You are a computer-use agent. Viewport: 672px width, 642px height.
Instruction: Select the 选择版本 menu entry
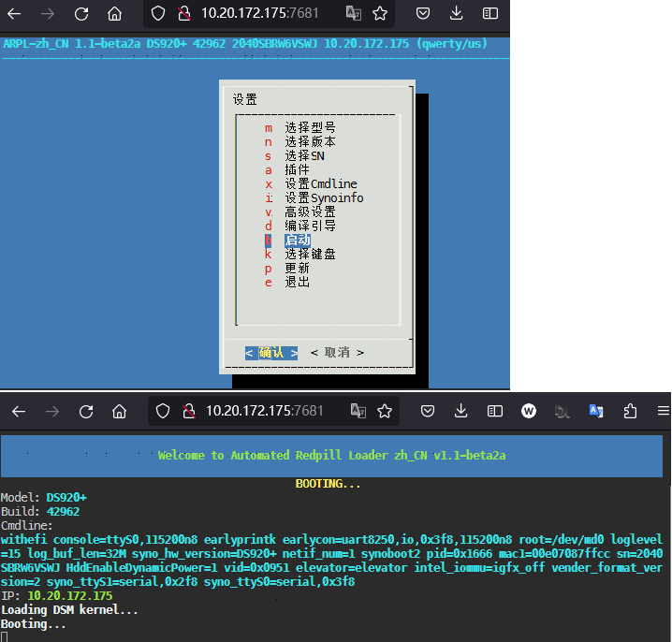coord(310,142)
